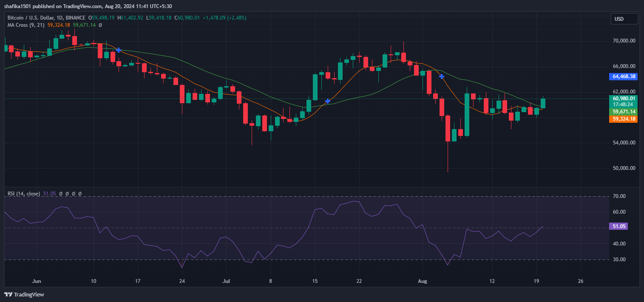The width and height of the screenshot is (644, 302).
Task: Click the purple 51.05 RSI scale label
Action: pyautogui.click(x=619, y=226)
